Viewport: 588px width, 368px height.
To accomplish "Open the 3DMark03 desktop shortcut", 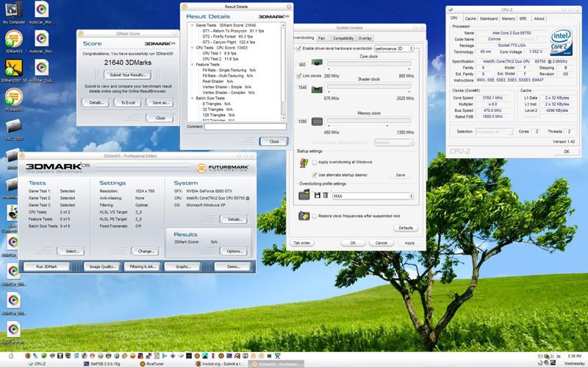I will (x=13, y=41).
